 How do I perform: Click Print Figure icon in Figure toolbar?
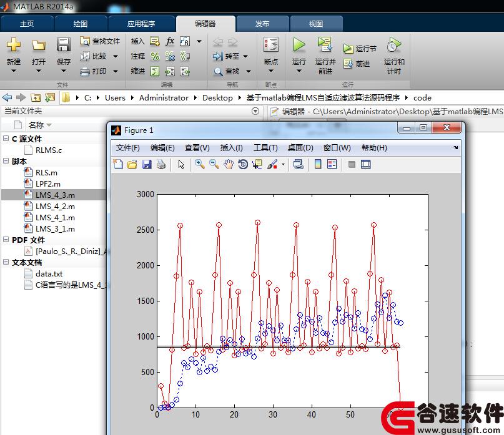point(161,165)
